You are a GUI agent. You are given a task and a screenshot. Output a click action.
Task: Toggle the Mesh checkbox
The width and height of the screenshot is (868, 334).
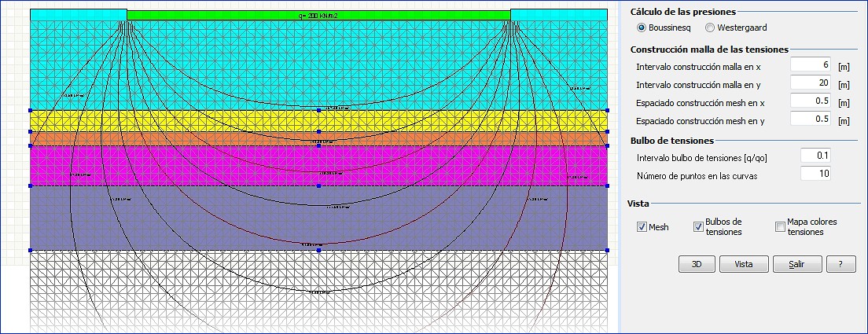point(642,226)
